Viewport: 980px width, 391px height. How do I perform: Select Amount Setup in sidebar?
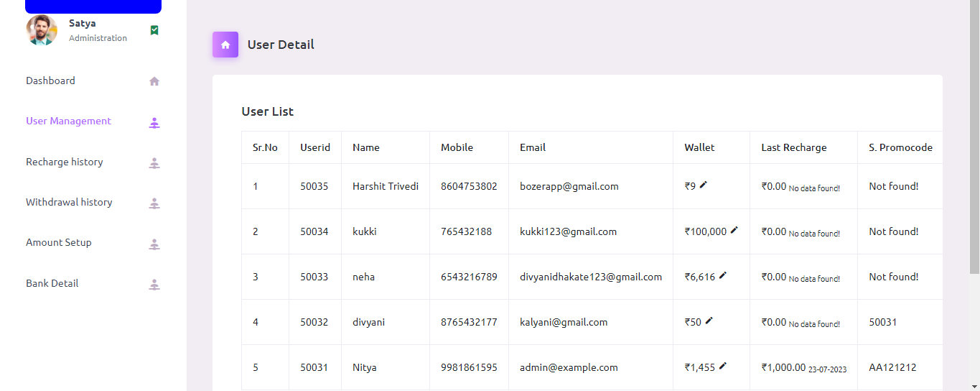(58, 242)
